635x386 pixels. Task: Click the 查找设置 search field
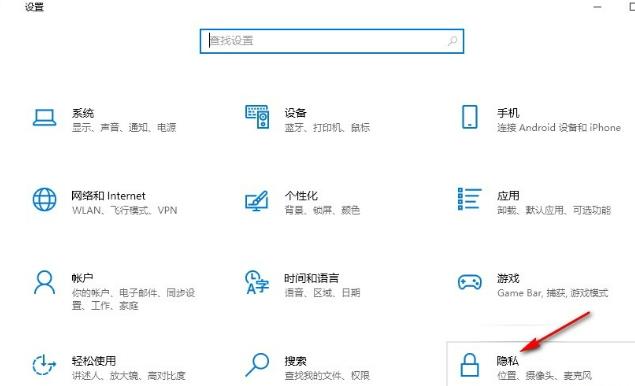tap(332, 41)
